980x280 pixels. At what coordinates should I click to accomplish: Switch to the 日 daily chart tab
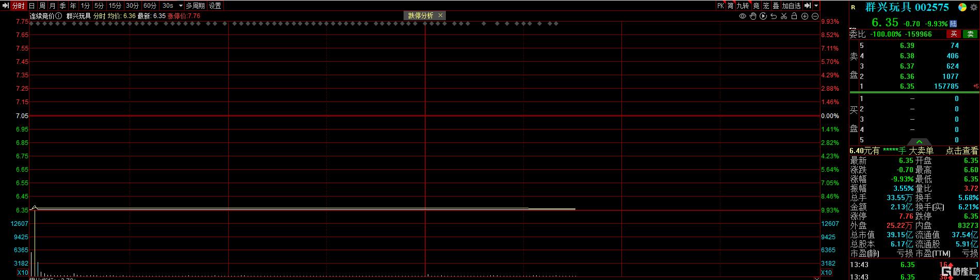[x=32, y=6]
